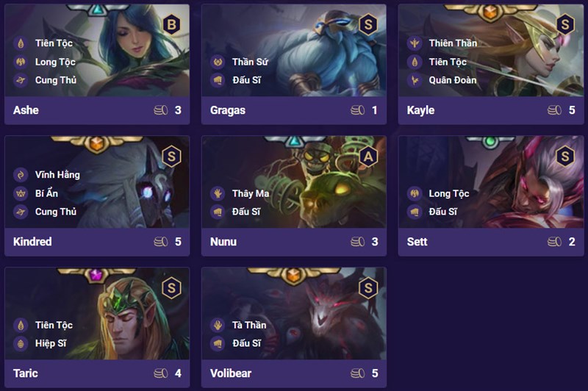Select the Sett champion portrait
The image size is (588, 391).
(491, 182)
